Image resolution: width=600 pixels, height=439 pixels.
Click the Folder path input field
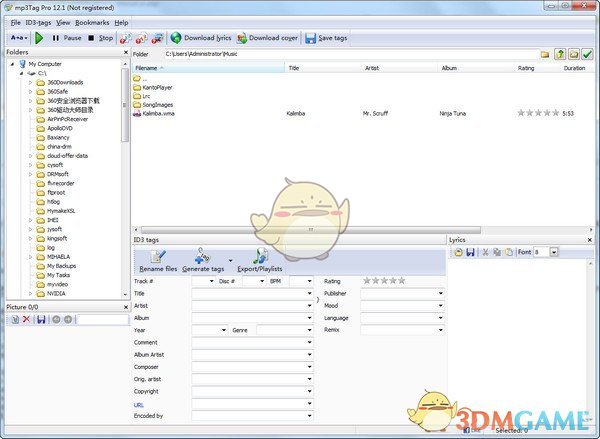coord(352,54)
